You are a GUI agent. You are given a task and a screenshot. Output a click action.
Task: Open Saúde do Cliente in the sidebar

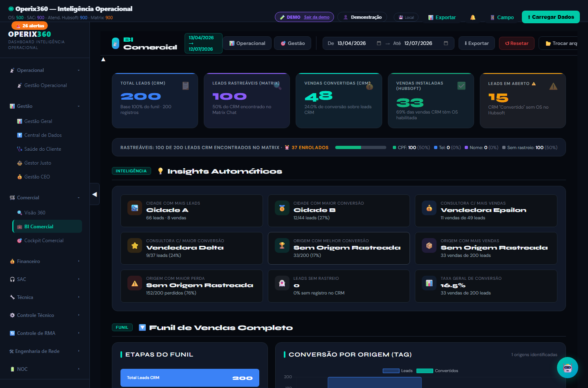point(47,149)
